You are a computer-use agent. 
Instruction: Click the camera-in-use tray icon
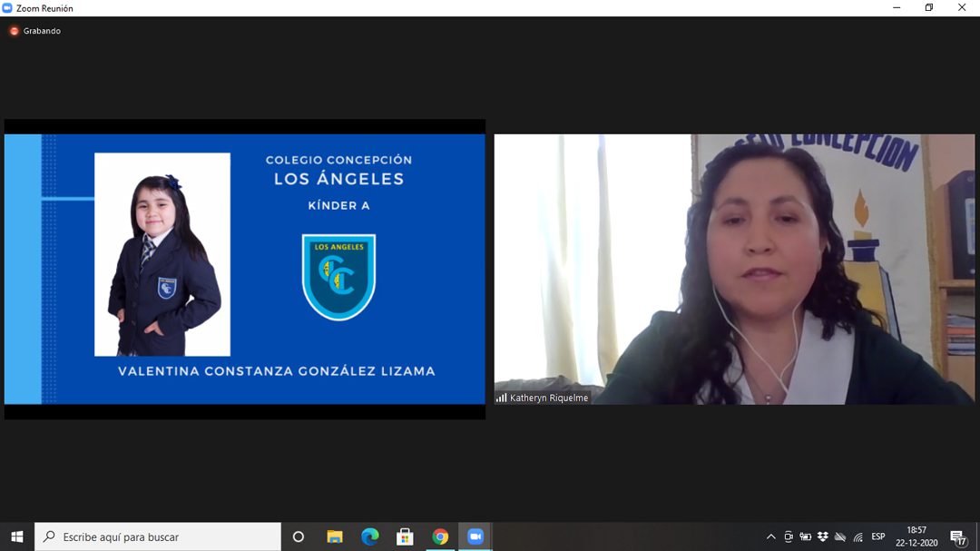tap(789, 536)
